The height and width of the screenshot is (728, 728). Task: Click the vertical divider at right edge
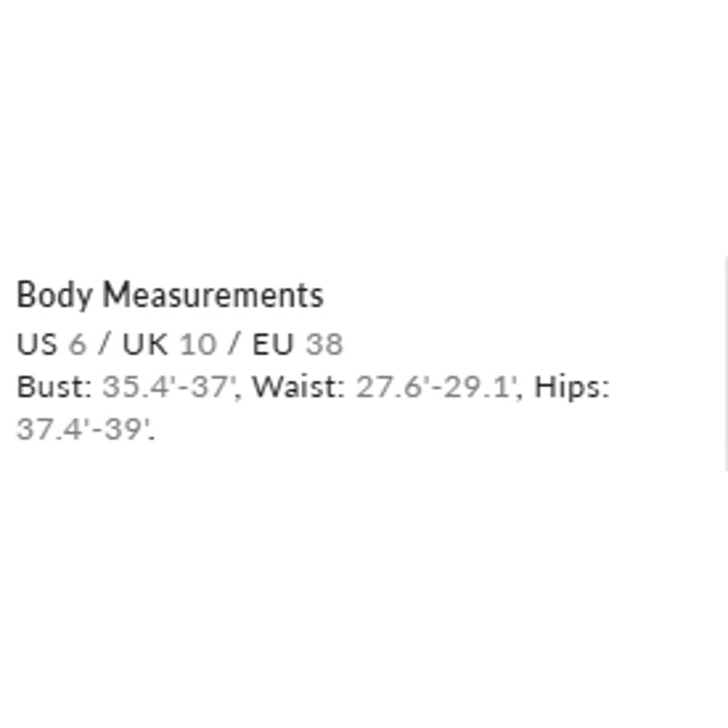(726, 364)
